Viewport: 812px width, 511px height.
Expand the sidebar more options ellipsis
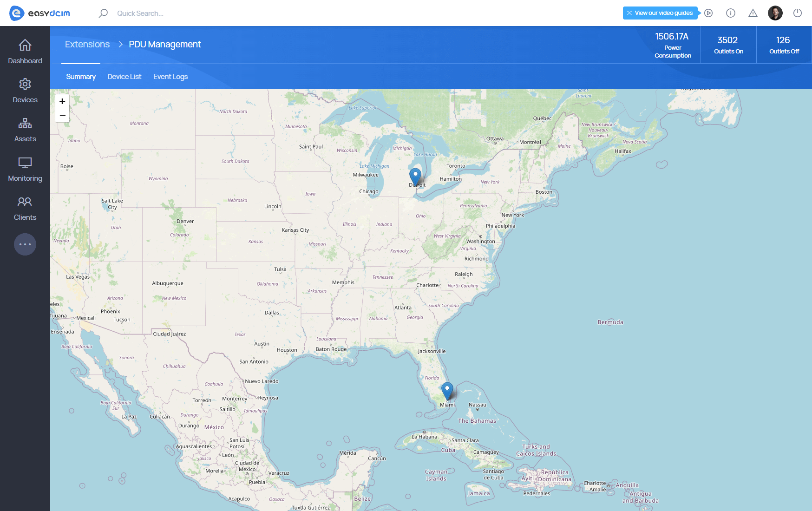[x=25, y=244]
